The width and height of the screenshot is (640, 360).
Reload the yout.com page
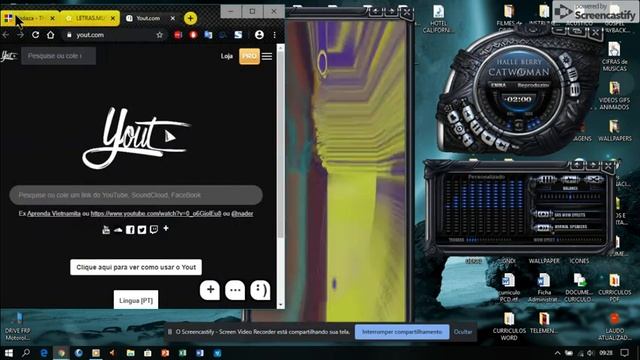(x=36, y=35)
